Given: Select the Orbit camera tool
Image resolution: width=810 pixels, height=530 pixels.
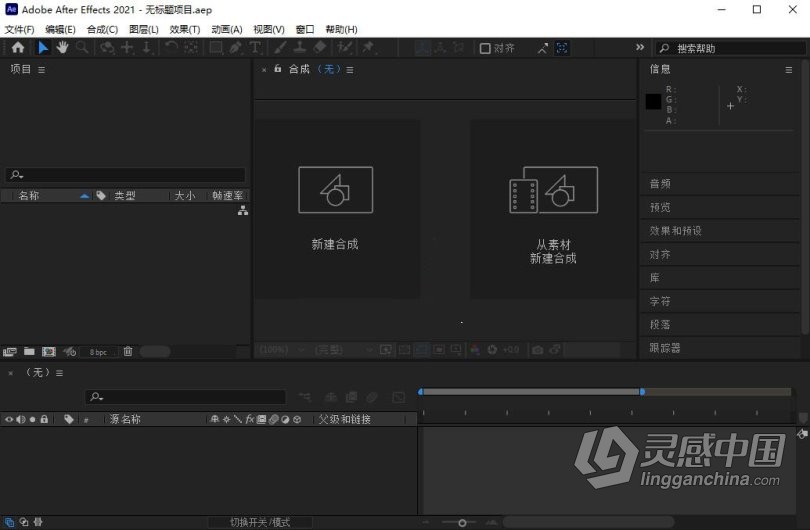Looking at the screenshot, I should click(107, 48).
